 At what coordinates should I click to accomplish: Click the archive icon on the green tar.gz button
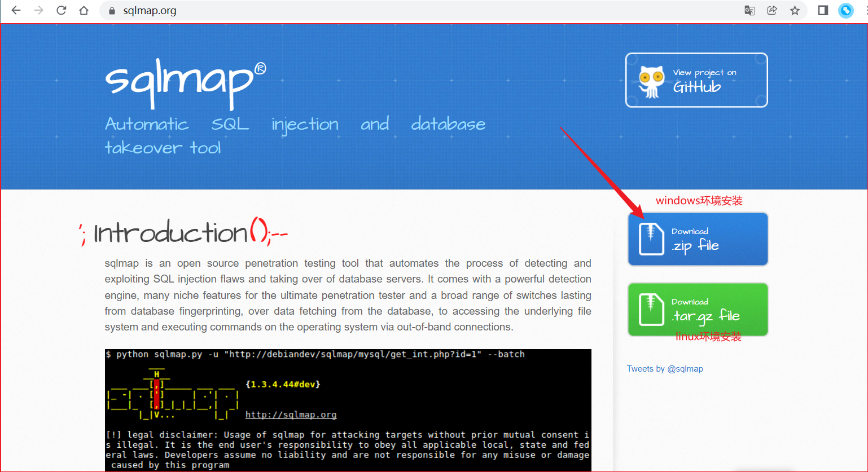[x=651, y=309]
